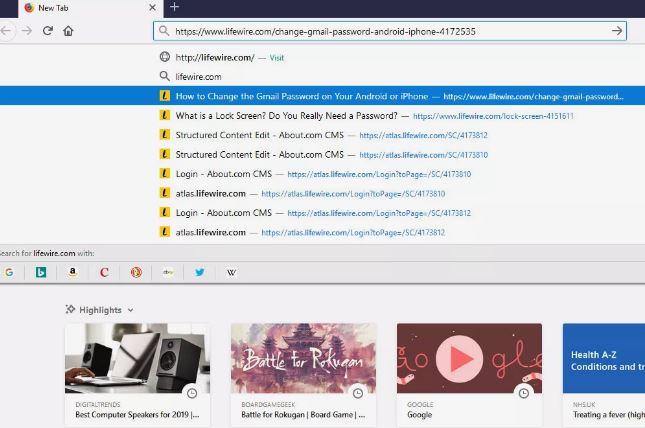Search with the Wikipedia engine icon
The image size is (645, 428).
[x=231, y=272]
